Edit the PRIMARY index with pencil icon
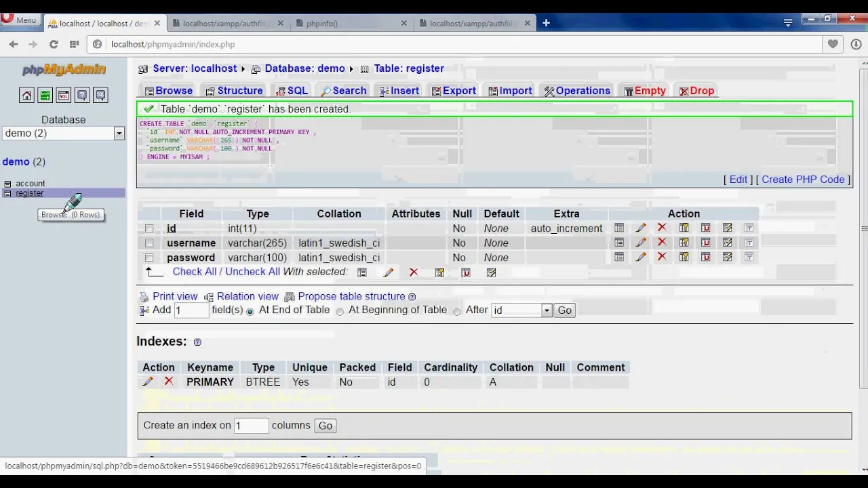 coord(148,382)
